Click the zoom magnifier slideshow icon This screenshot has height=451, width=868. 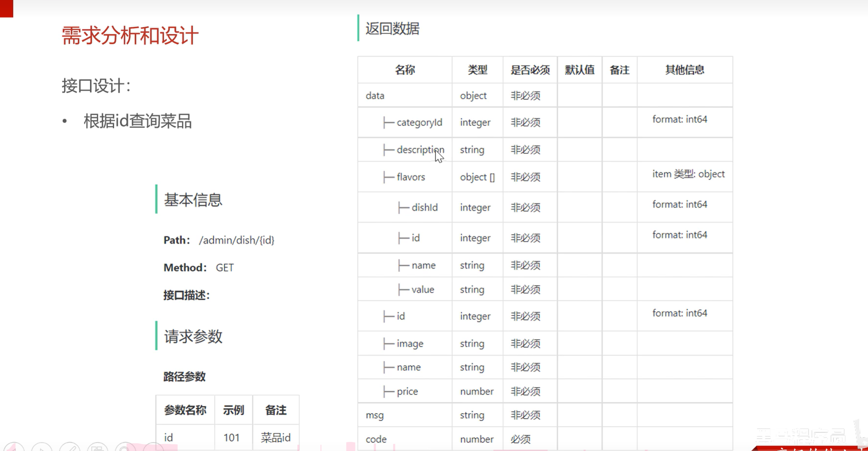point(126,447)
